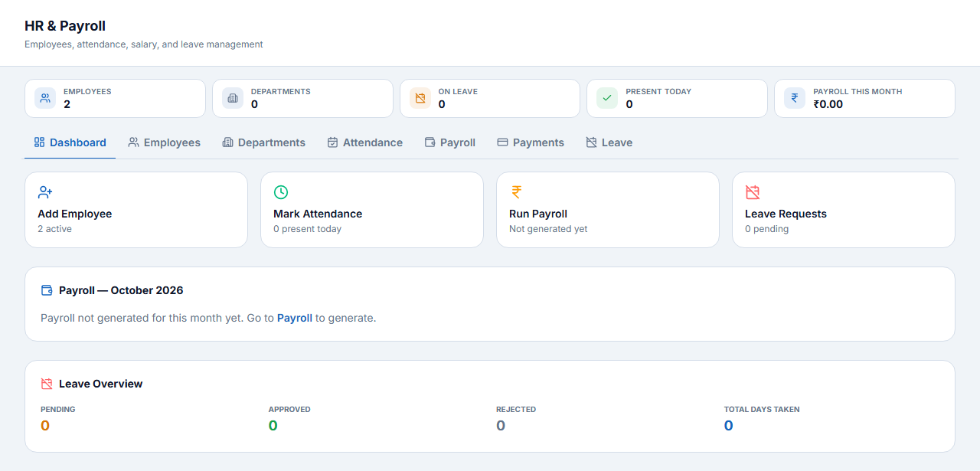The width and height of the screenshot is (980, 471).
Task: Click the Mark Attendance clock icon
Action: (x=281, y=192)
